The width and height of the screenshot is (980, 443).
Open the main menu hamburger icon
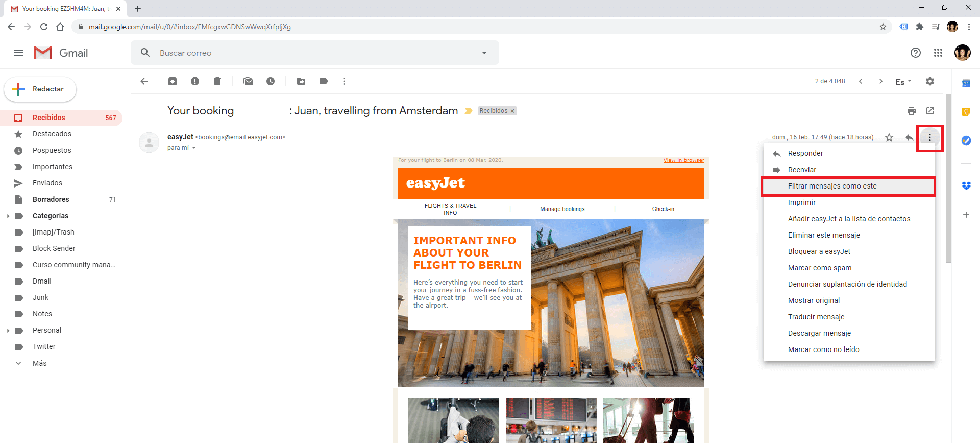pos(18,53)
